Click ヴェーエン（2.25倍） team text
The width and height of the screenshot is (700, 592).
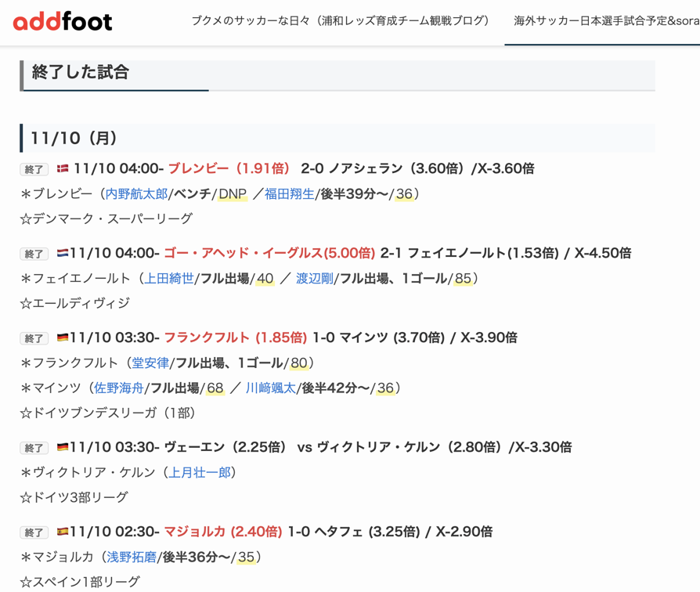coord(225,446)
